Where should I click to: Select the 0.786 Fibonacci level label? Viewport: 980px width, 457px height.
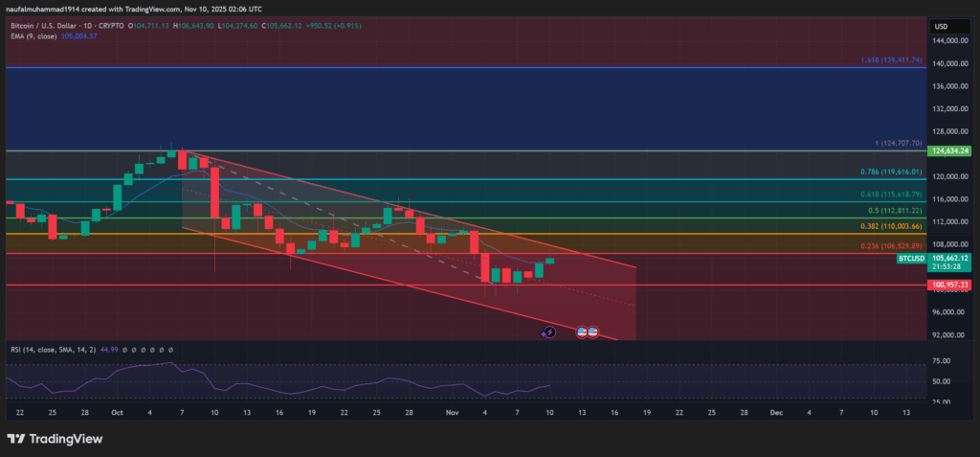[x=891, y=172]
